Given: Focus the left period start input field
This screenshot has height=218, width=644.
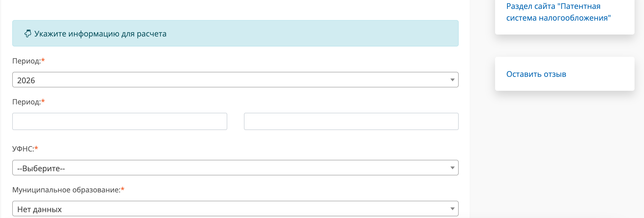Looking at the screenshot, I should point(120,121).
